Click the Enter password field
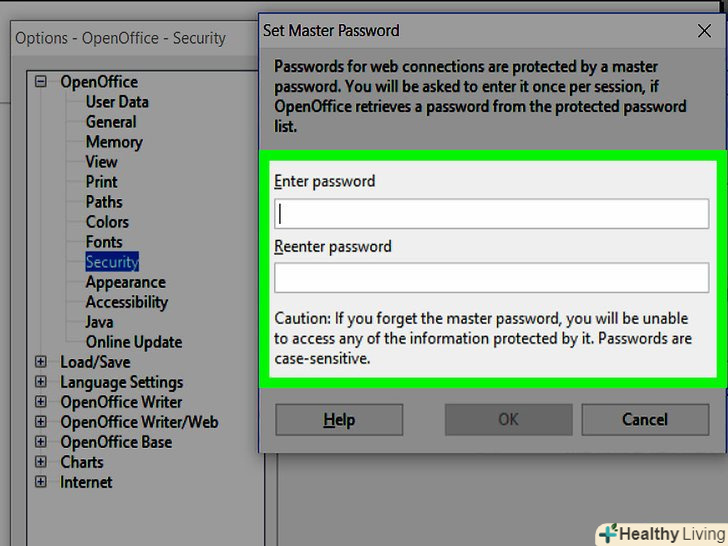 pos(491,214)
